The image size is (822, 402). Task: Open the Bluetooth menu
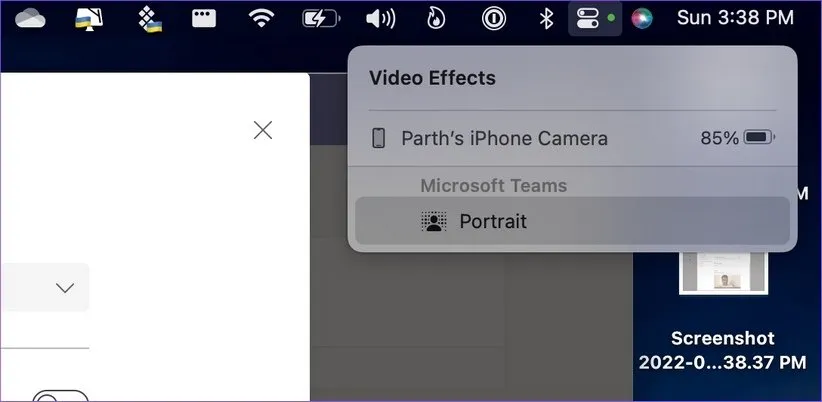click(x=546, y=19)
